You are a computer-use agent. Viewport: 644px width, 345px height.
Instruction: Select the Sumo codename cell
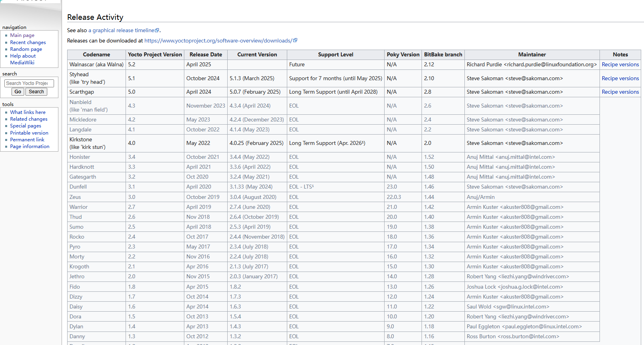click(97, 227)
